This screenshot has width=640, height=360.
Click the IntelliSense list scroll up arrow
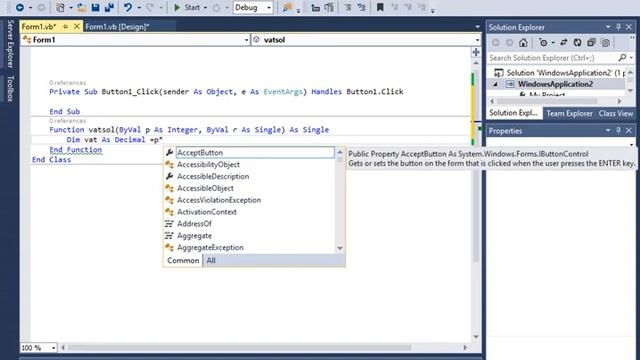coord(340,152)
